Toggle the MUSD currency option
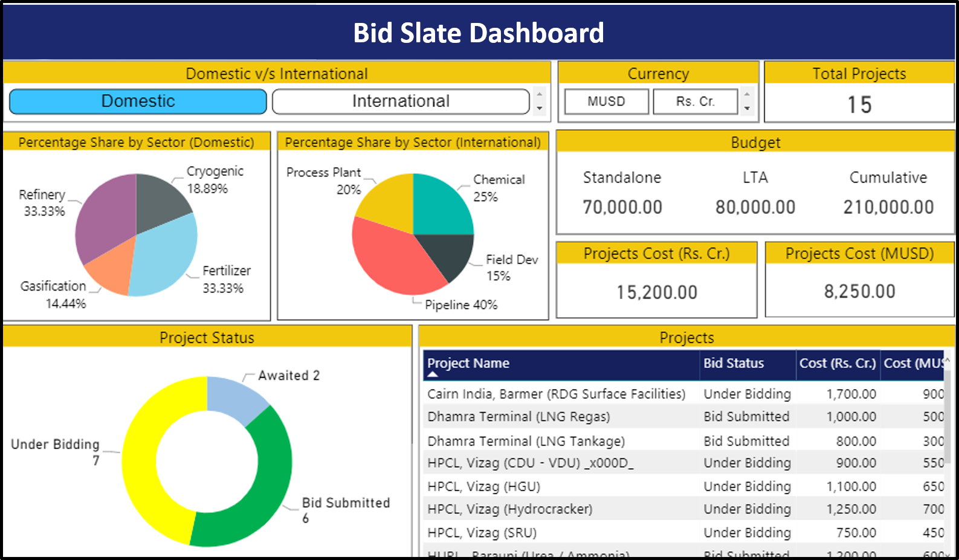The width and height of the screenshot is (959, 560). [606, 101]
